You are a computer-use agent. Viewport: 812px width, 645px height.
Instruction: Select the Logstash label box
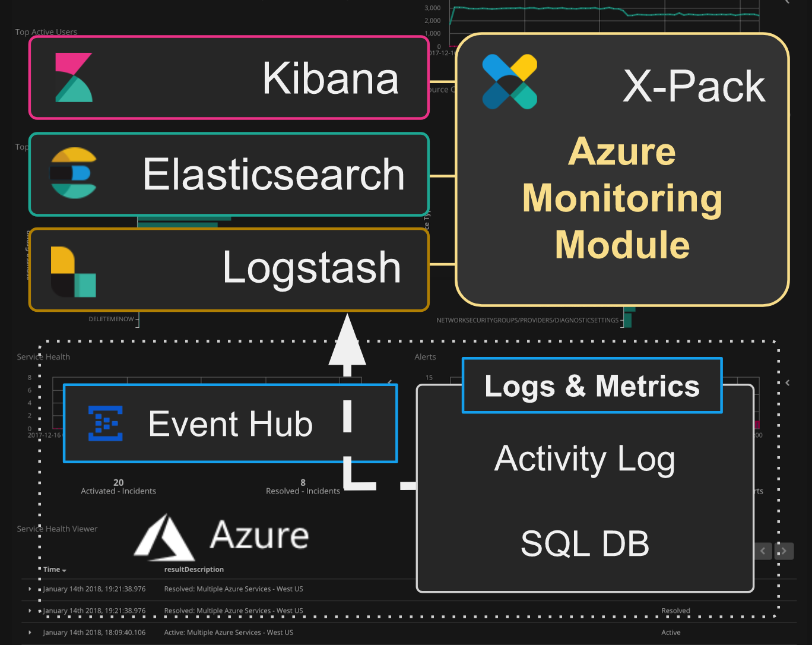point(229,270)
